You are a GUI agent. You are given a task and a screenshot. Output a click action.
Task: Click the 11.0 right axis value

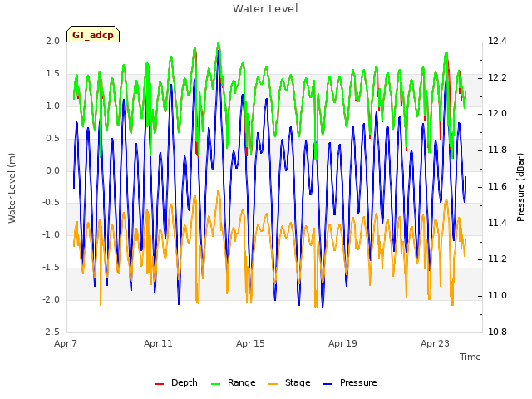pos(497,296)
